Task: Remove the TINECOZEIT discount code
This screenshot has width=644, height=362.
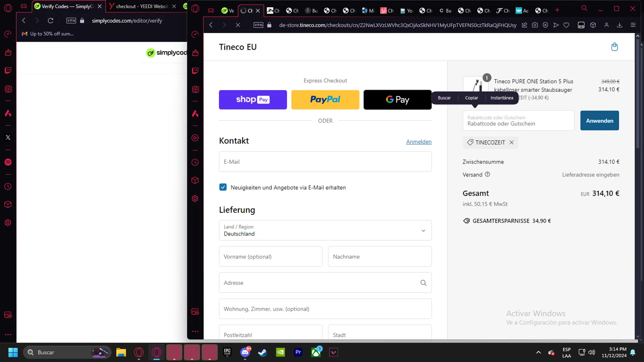Action: 511,142
